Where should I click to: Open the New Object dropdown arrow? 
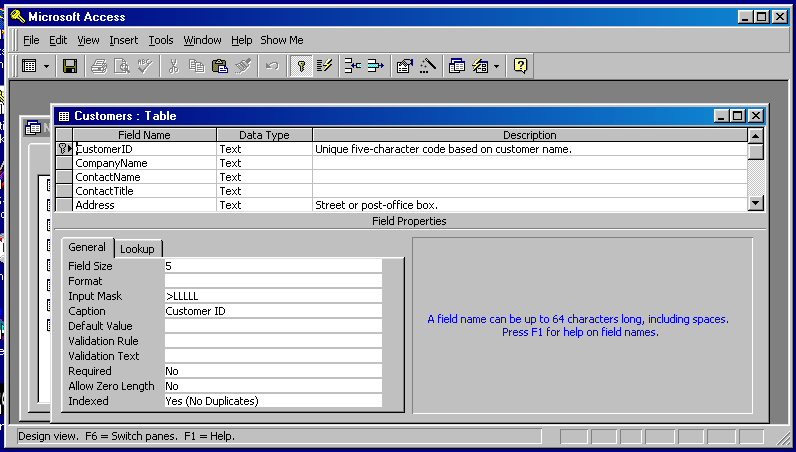click(x=496, y=66)
